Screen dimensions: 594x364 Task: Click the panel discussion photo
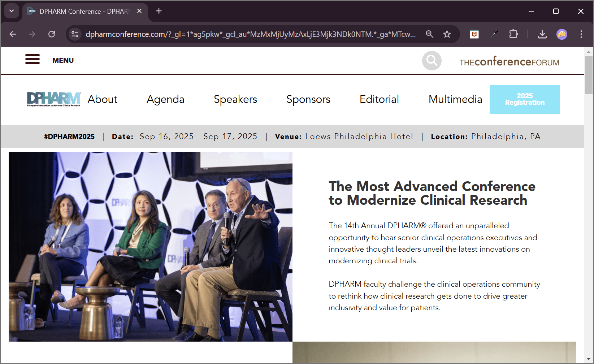151,247
